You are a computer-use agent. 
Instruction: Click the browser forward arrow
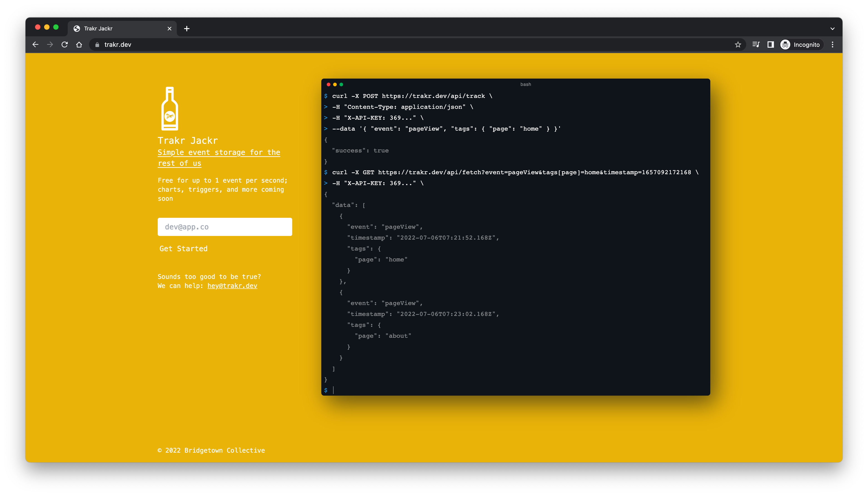[x=50, y=45]
